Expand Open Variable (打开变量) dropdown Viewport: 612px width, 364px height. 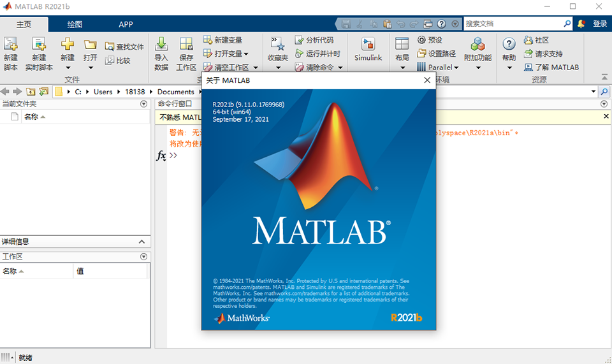pyautogui.click(x=246, y=54)
